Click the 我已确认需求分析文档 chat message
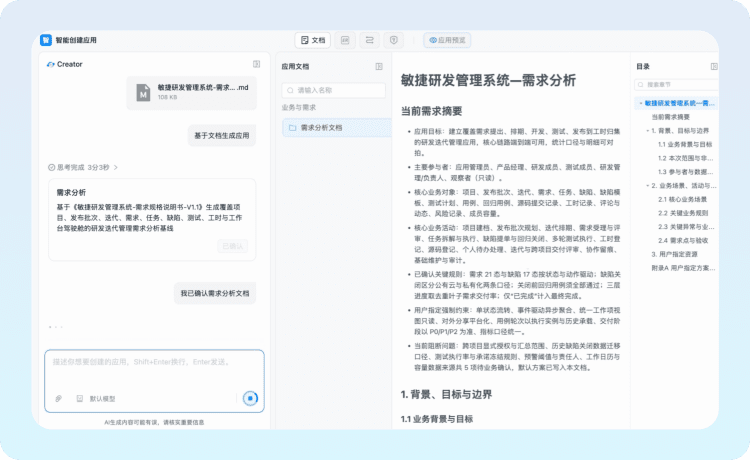 215,293
